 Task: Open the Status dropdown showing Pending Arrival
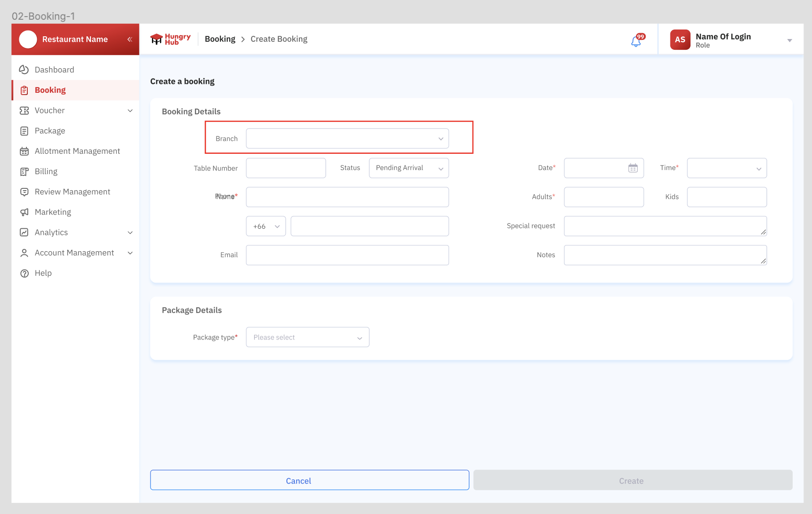point(409,168)
